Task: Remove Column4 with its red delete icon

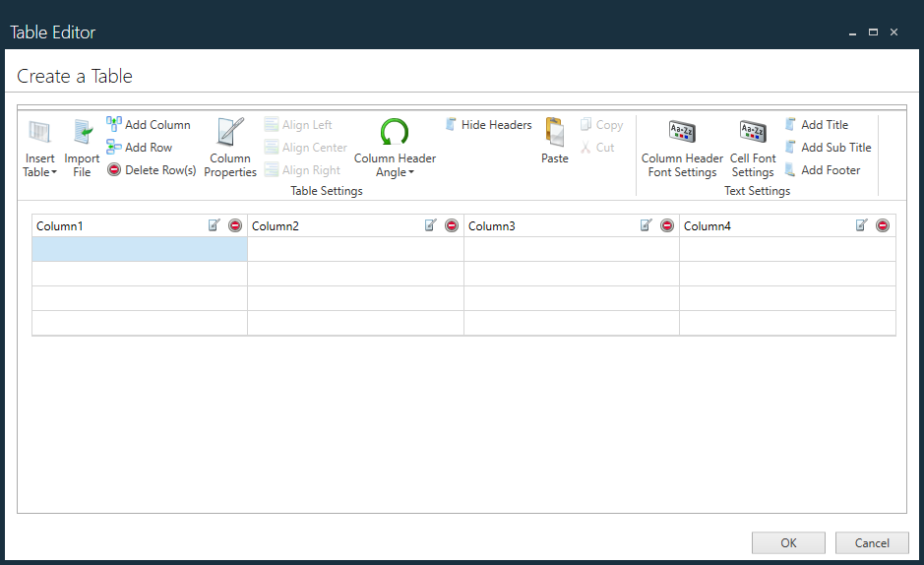Action: [883, 225]
